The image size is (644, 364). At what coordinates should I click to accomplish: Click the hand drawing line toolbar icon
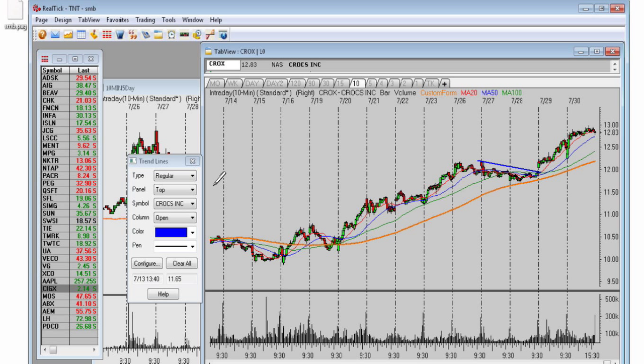210,35
